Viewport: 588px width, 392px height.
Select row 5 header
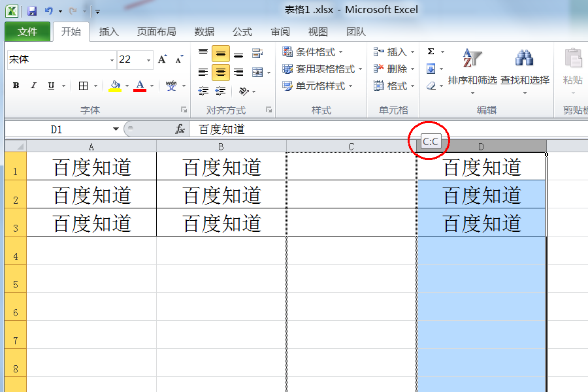coord(16,279)
